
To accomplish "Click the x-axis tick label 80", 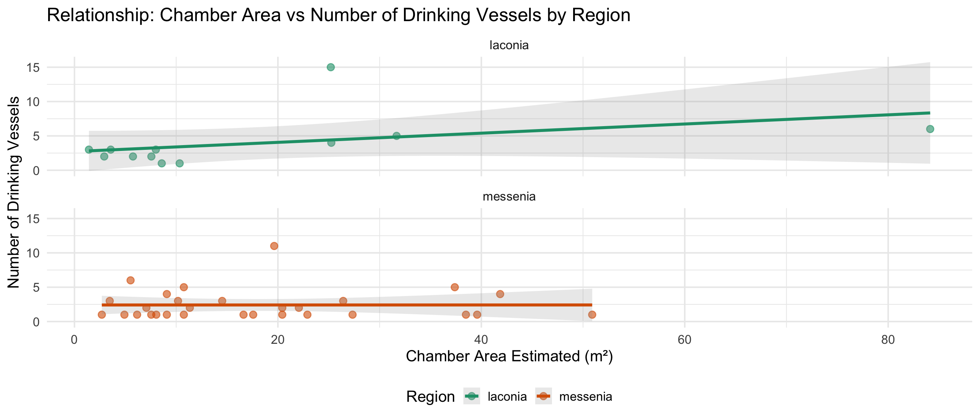I will (887, 340).
